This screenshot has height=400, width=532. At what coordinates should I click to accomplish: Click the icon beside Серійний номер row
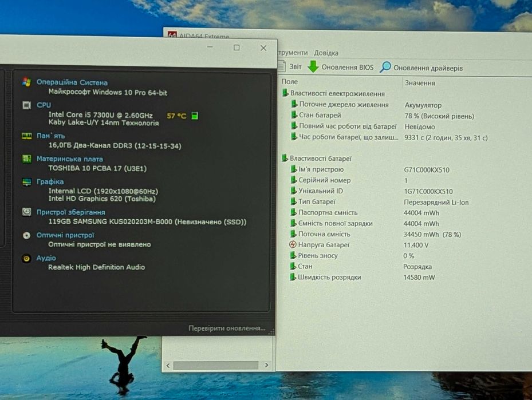pyautogui.click(x=293, y=180)
